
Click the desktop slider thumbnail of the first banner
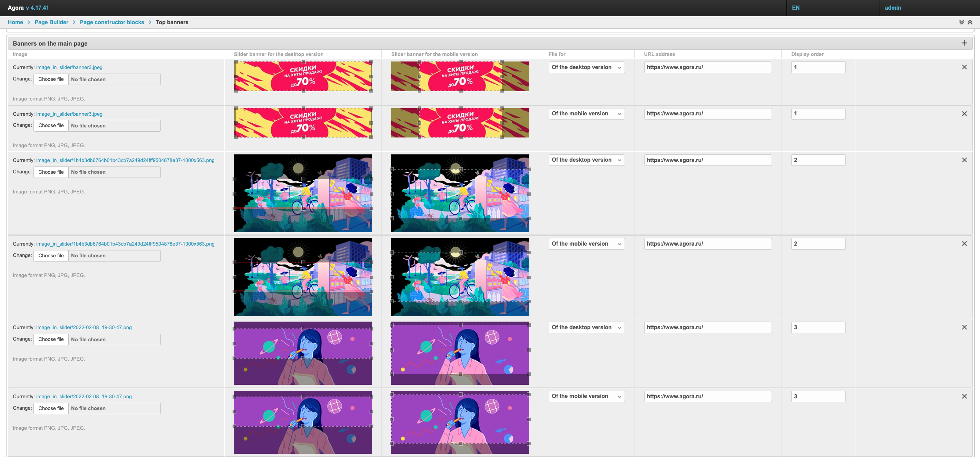pos(303,76)
